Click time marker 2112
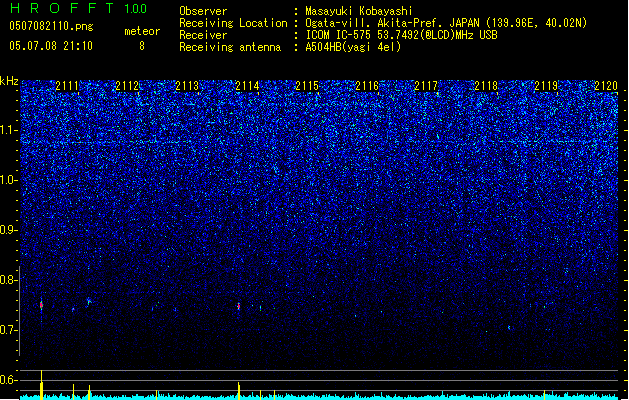629x400 pixels. tap(127, 86)
